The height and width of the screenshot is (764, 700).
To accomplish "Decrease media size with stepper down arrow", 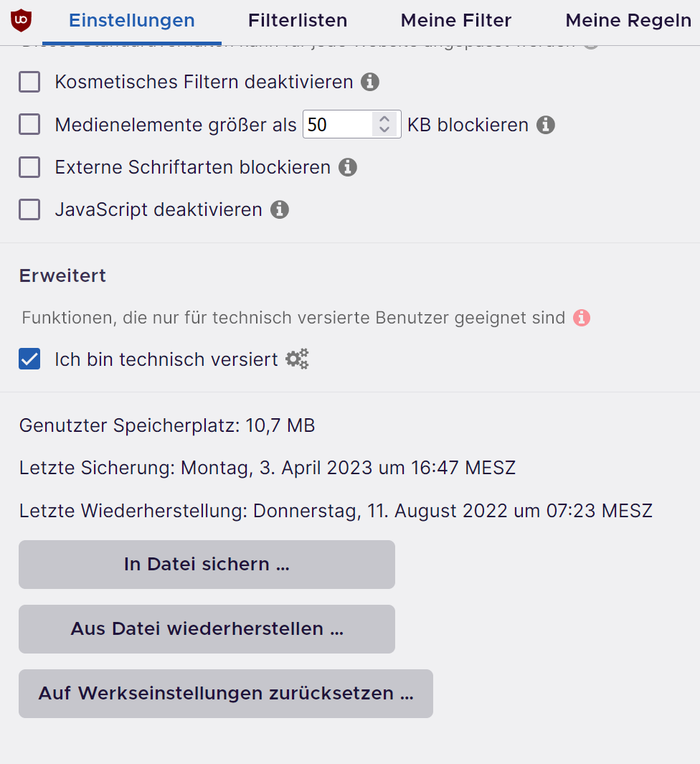I will (384, 130).
